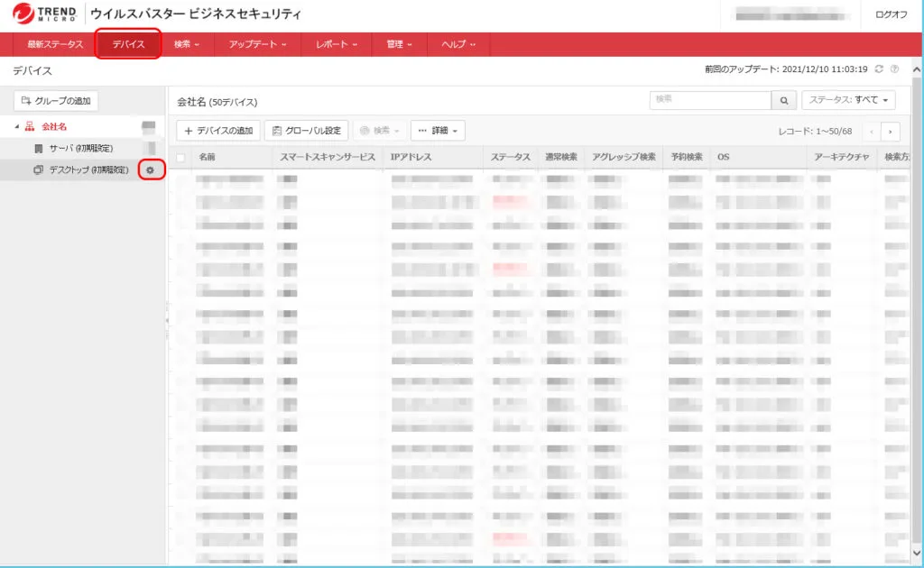Click the Trend Micro logo
Screen dimensions: 924x568
pos(44,13)
